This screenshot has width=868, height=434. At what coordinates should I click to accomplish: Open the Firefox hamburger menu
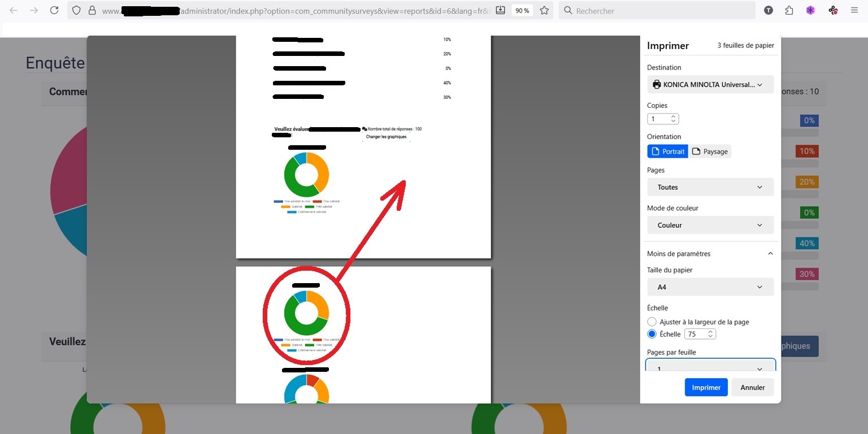coord(854,10)
